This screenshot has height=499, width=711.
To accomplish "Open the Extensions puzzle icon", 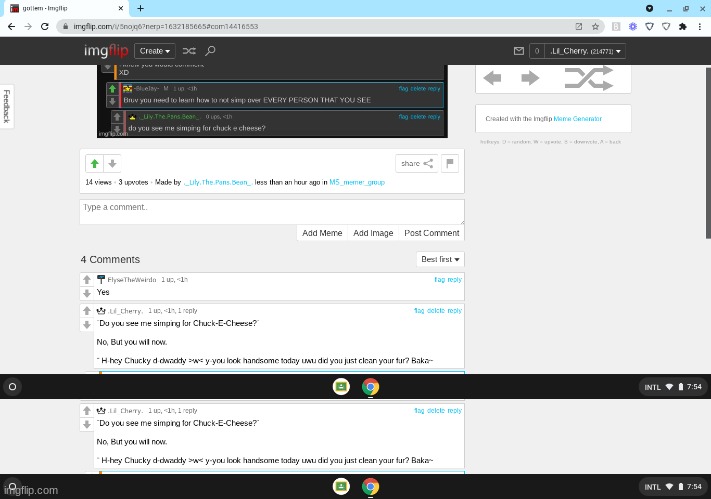I will (682, 26).
